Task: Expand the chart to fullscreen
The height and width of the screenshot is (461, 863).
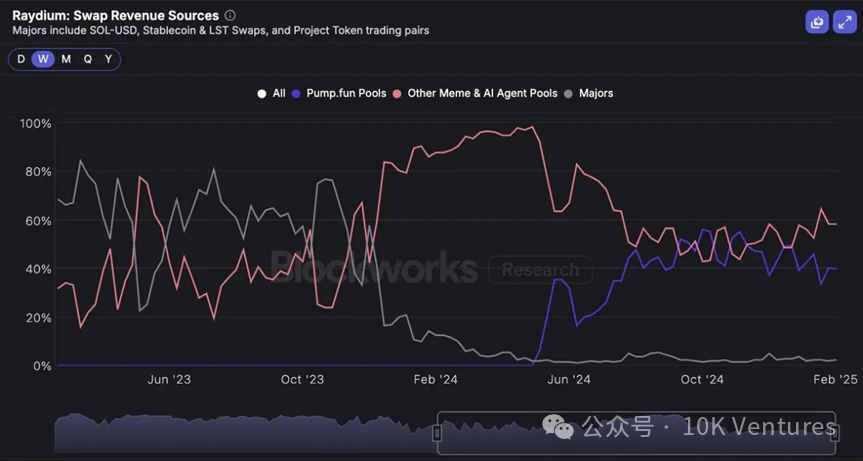Action: (842, 21)
